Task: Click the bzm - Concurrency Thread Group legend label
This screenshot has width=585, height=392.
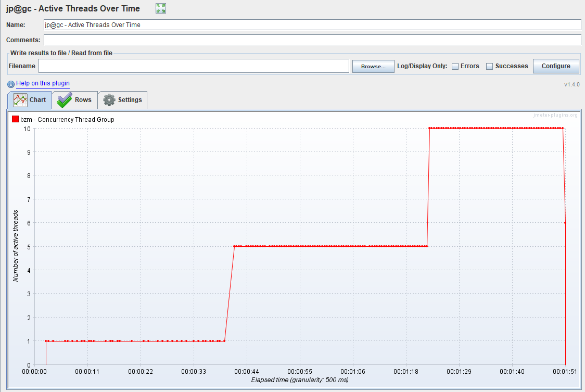Action: coord(67,119)
